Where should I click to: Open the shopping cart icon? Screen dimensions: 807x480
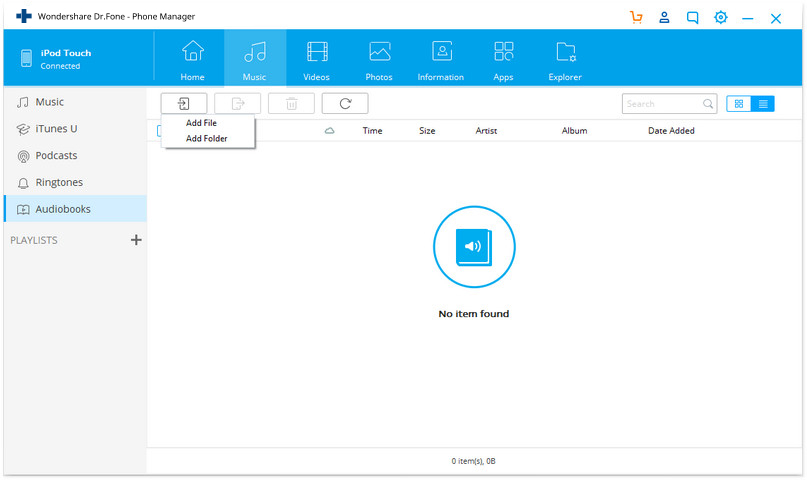tap(636, 17)
